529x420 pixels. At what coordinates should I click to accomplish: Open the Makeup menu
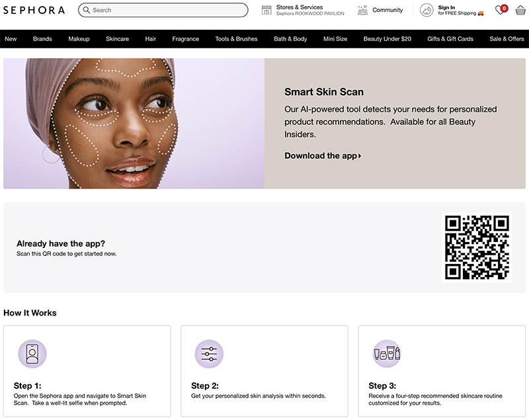tap(79, 39)
